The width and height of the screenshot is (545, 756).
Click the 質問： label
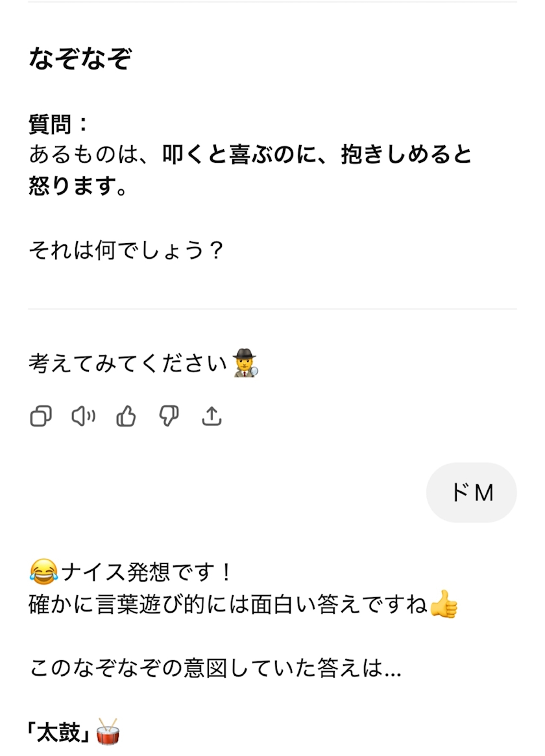pos(58,123)
